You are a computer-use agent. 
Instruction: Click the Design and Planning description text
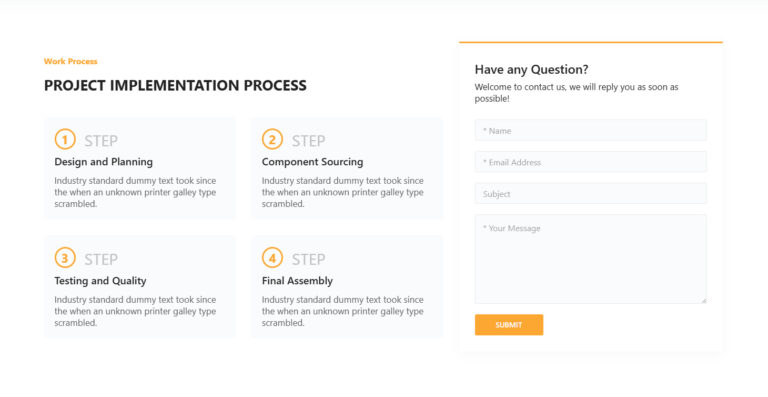[135, 192]
